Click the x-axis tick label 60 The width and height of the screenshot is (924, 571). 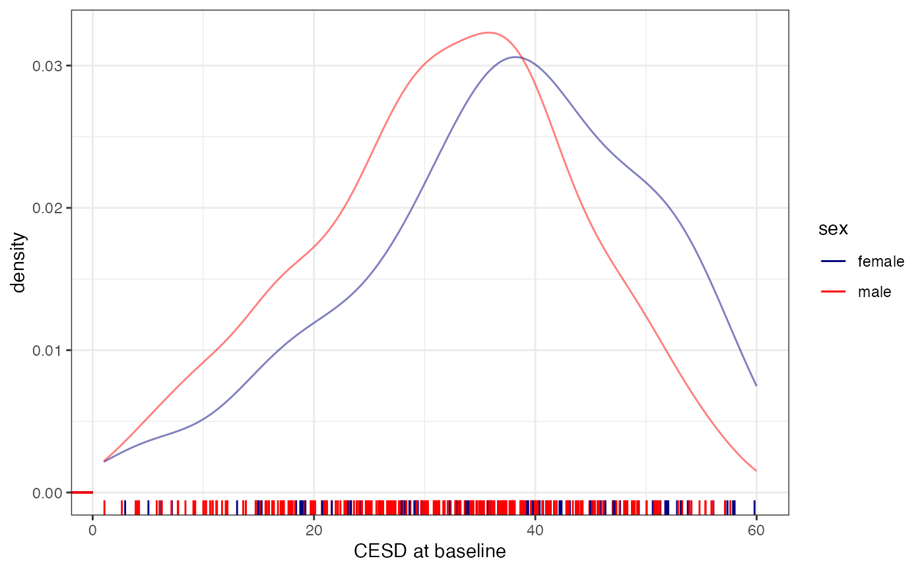coord(756,530)
